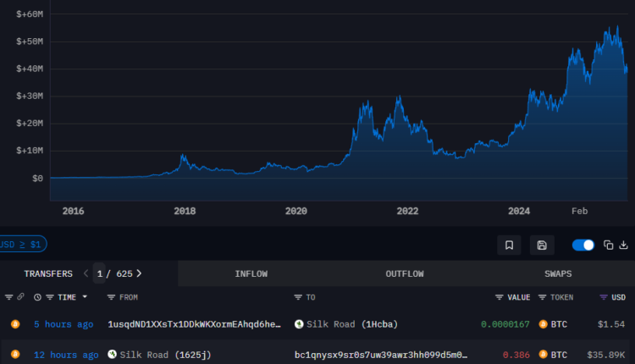Screen dimensions: 635x364
Task: Open the FROM column filter
Action: [x=111, y=297]
